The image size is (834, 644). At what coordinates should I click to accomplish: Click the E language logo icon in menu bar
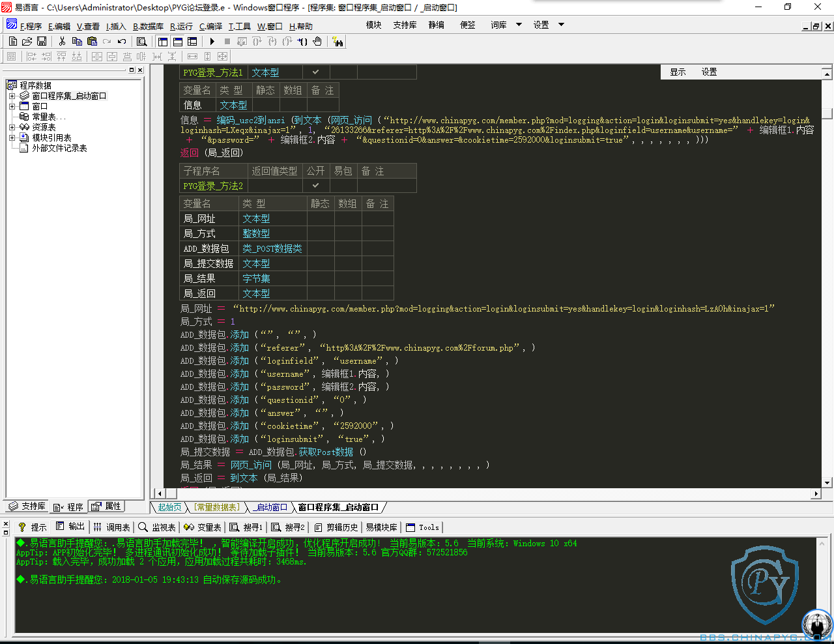[12, 25]
